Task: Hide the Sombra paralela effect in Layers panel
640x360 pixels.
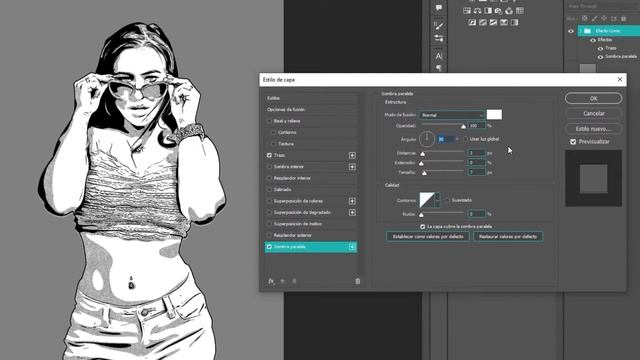Action: pos(600,57)
